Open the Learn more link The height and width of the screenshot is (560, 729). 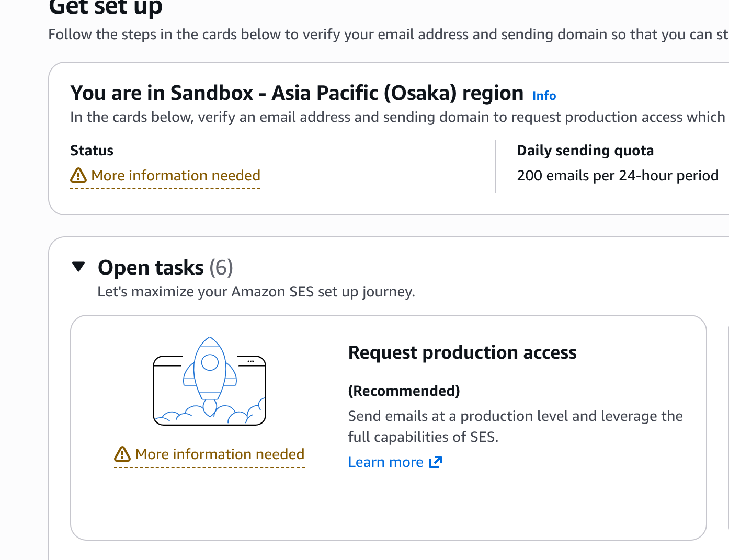[x=385, y=462]
